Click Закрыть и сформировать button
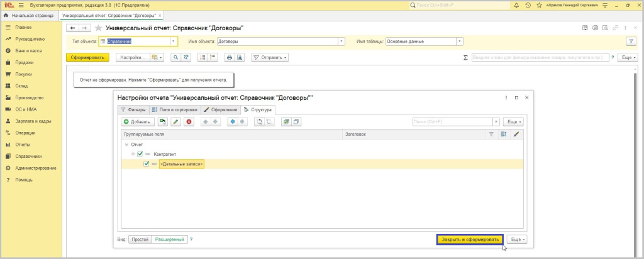 (470, 240)
